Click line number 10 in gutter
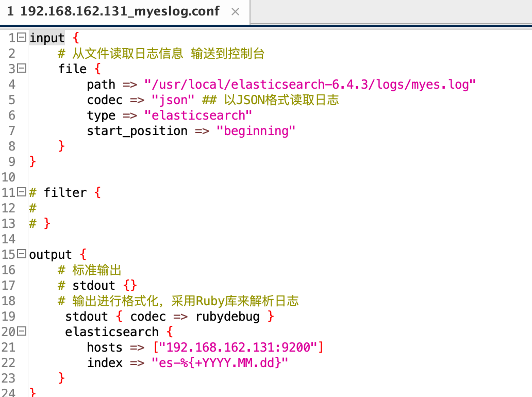This screenshot has width=532, height=397. [x=8, y=177]
